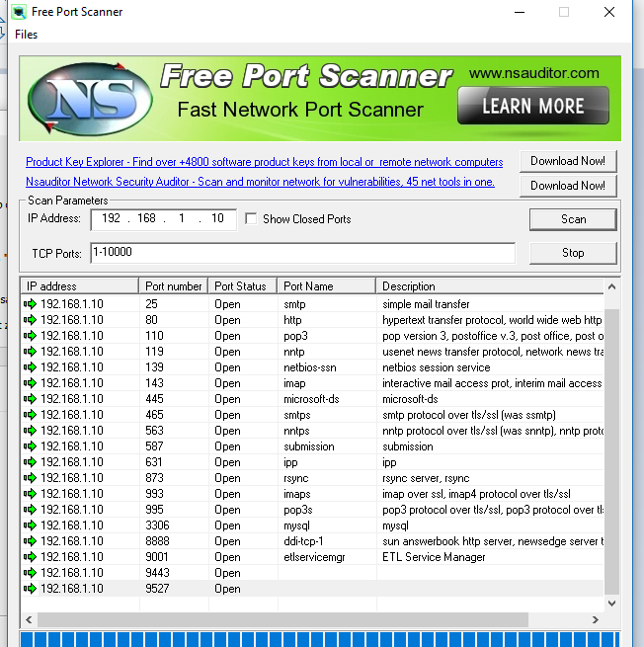Click the LEARN MORE banner button
The width and height of the screenshot is (644, 647).
pos(532,106)
